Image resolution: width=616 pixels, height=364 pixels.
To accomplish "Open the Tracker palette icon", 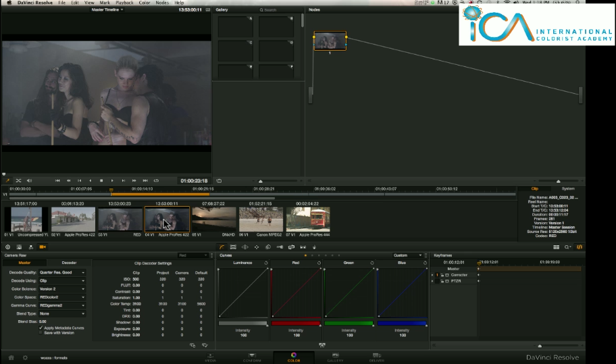I will point(257,247).
